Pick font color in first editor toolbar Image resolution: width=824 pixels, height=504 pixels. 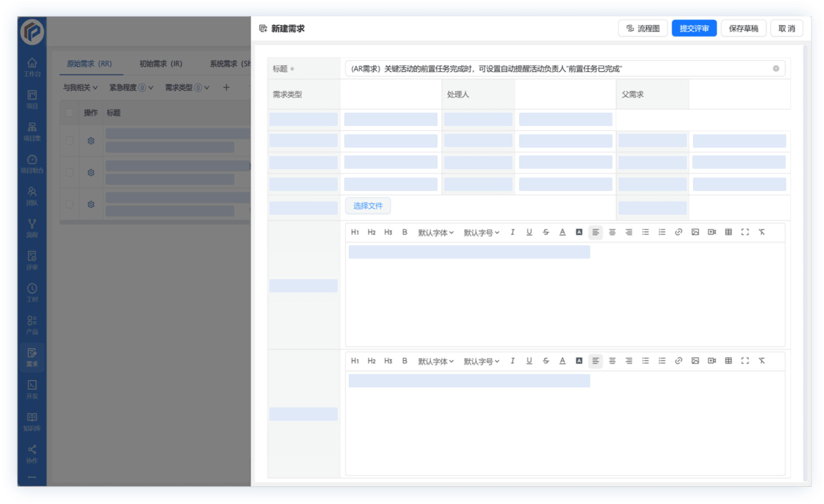point(562,232)
